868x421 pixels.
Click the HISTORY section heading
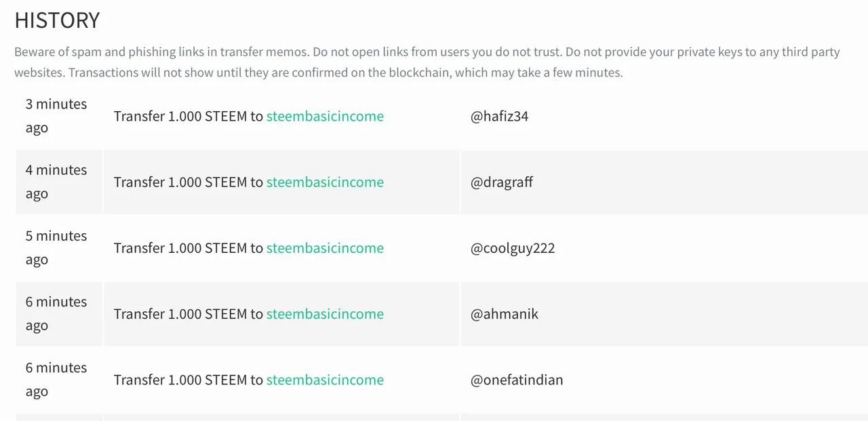57,20
